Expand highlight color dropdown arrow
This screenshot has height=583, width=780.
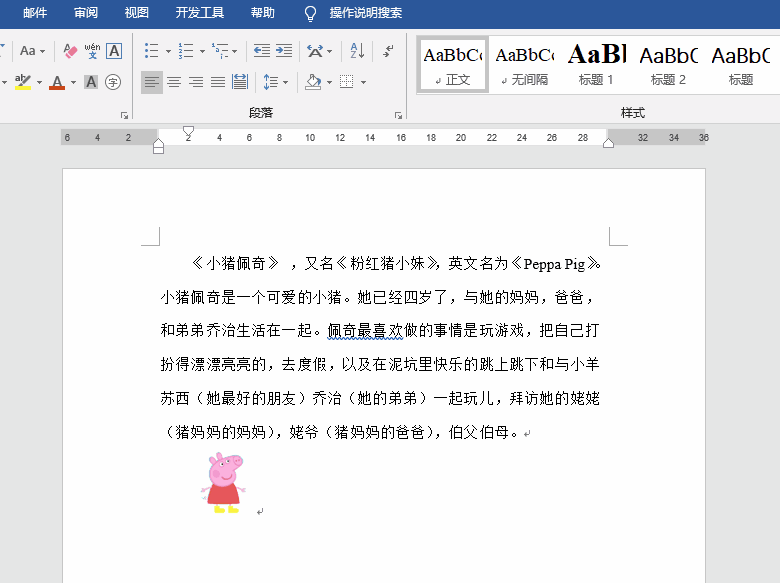[39, 82]
